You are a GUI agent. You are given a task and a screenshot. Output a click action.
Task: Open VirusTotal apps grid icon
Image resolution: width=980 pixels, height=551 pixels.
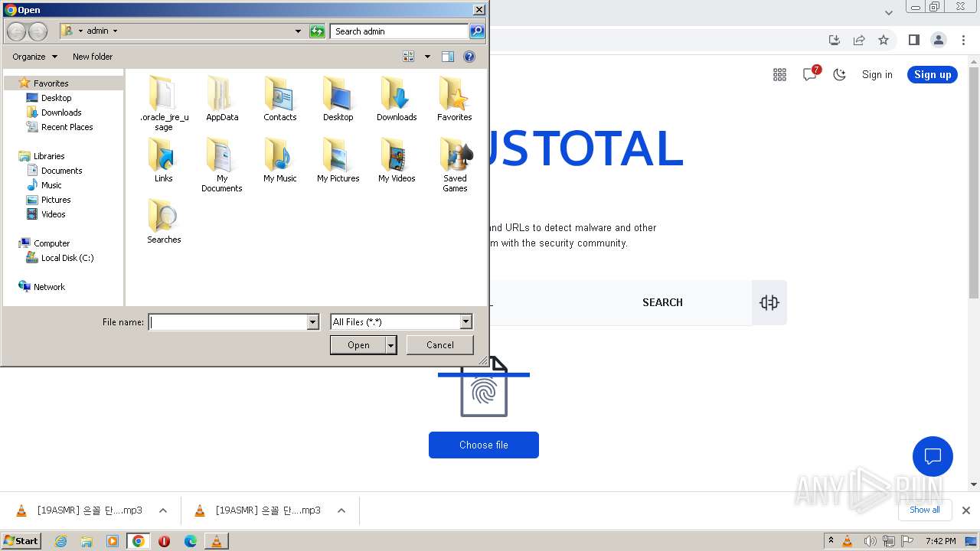[x=779, y=74]
